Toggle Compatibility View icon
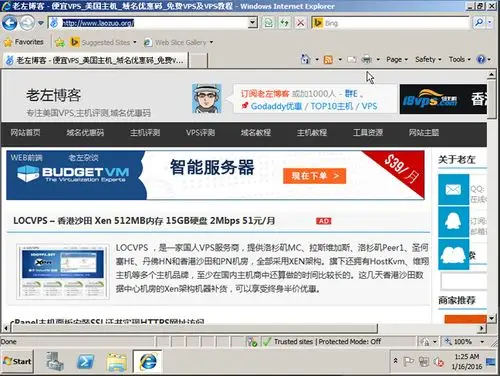 click(269, 23)
